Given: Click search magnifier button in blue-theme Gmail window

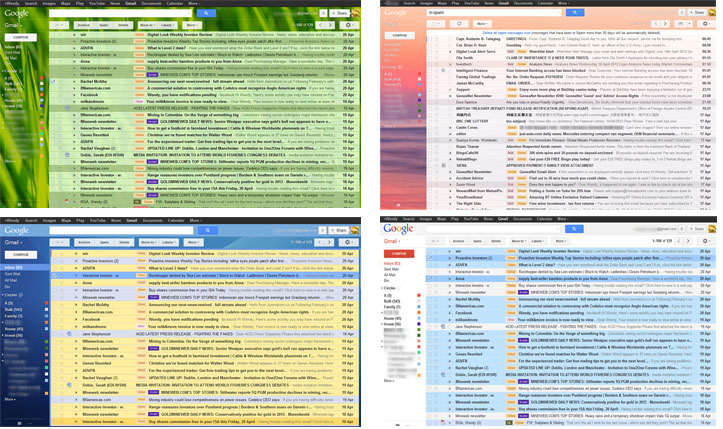Looking at the screenshot, I should [207, 230].
